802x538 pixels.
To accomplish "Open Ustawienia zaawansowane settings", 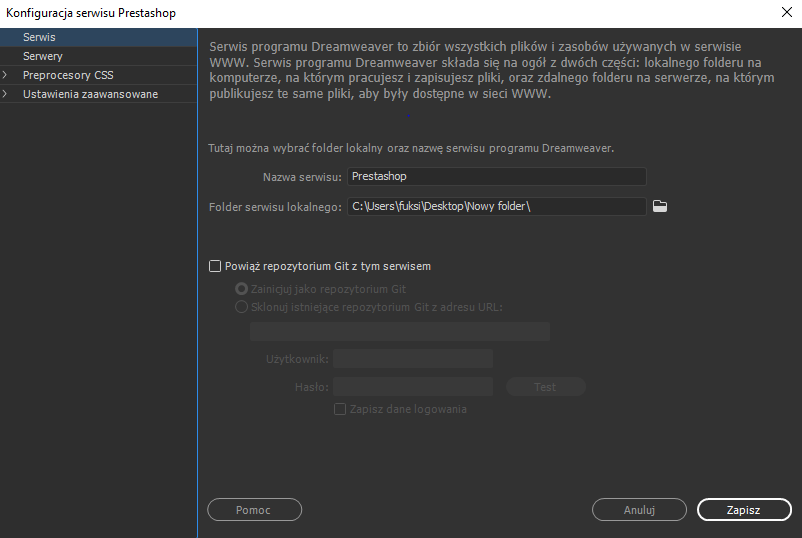I will coord(90,94).
